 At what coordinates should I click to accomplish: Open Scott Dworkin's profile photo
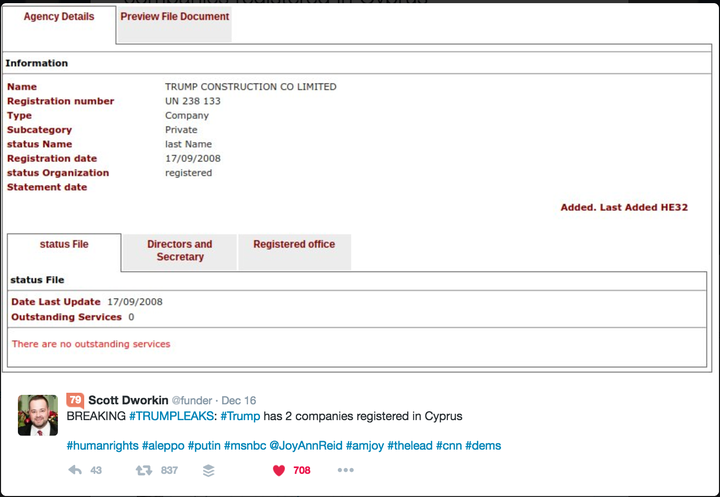pyautogui.click(x=38, y=415)
